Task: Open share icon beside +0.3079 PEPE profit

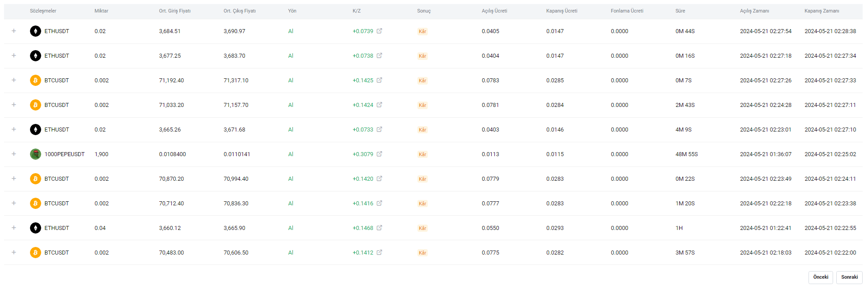Action: click(x=379, y=154)
